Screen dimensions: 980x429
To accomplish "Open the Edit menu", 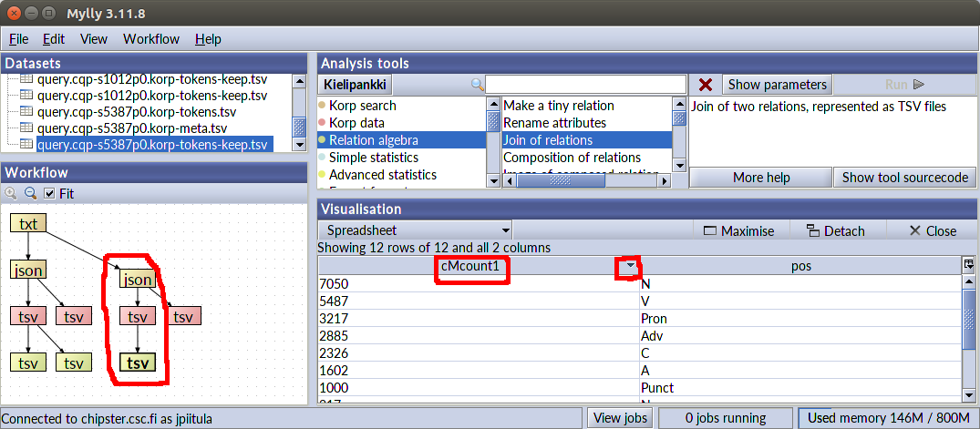I will click(x=54, y=39).
